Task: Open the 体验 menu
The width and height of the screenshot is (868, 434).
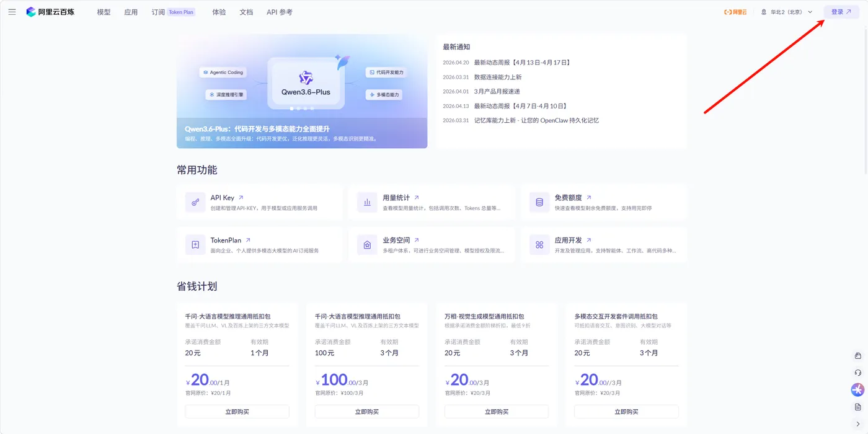Action: [x=219, y=12]
